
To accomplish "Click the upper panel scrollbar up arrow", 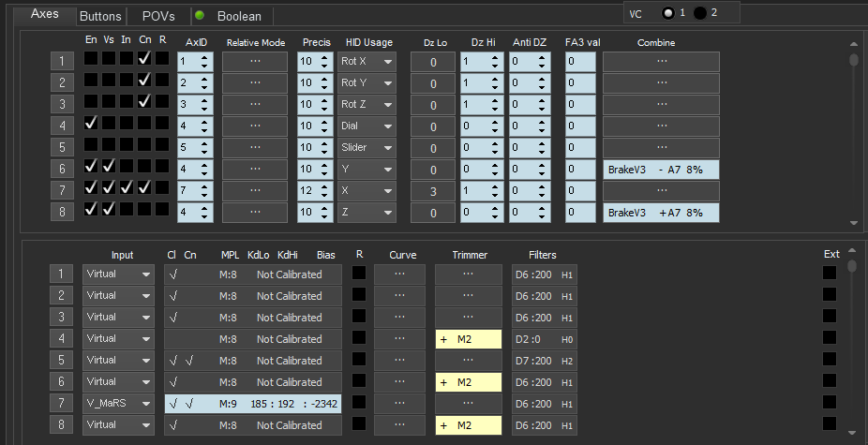I will pyautogui.click(x=854, y=44).
